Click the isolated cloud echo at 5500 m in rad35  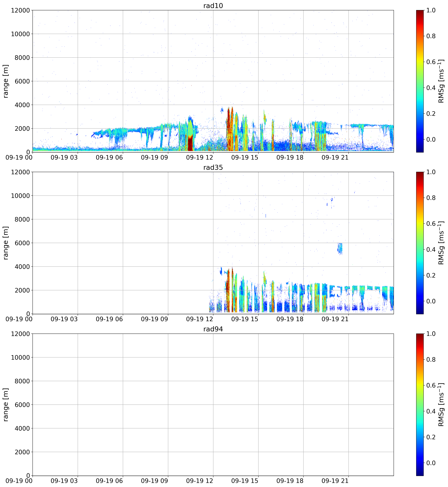pos(340,249)
